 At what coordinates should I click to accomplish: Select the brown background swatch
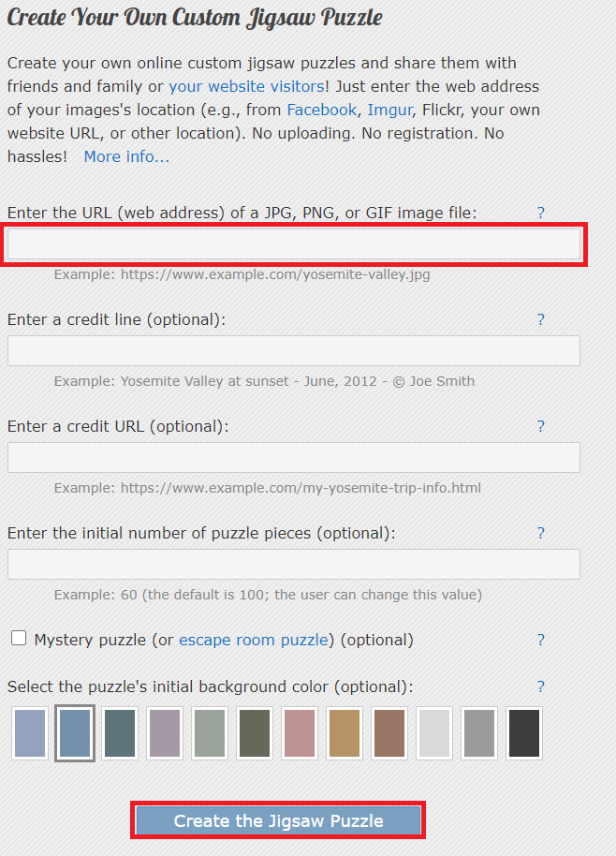tap(389, 733)
